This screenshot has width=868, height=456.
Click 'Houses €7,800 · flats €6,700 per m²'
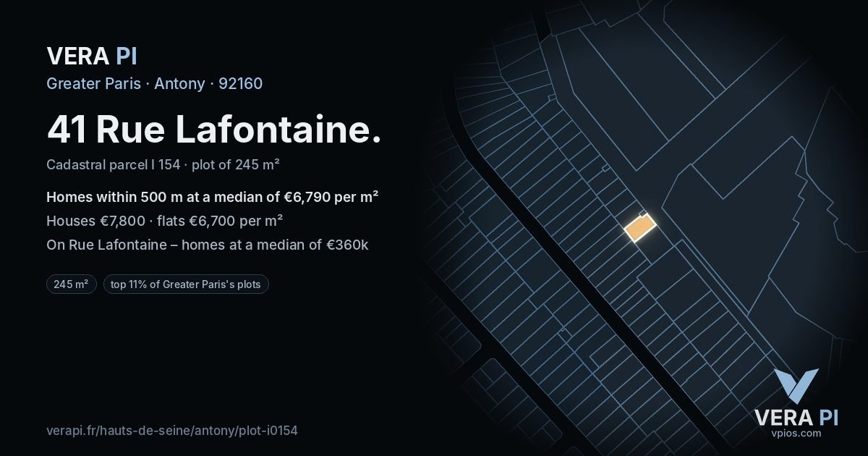(x=164, y=221)
